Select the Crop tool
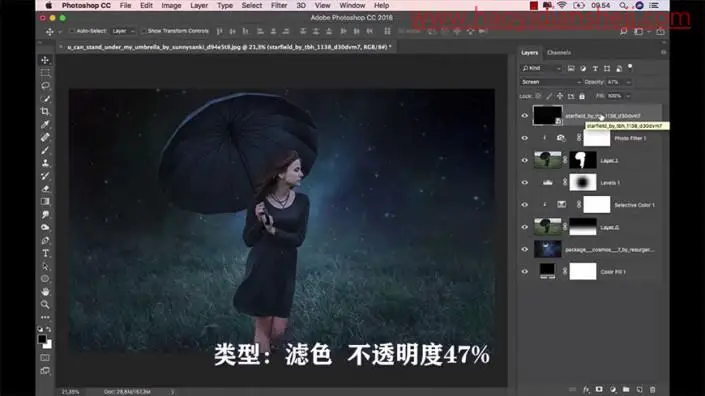705x396 pixels. [45, 111]
